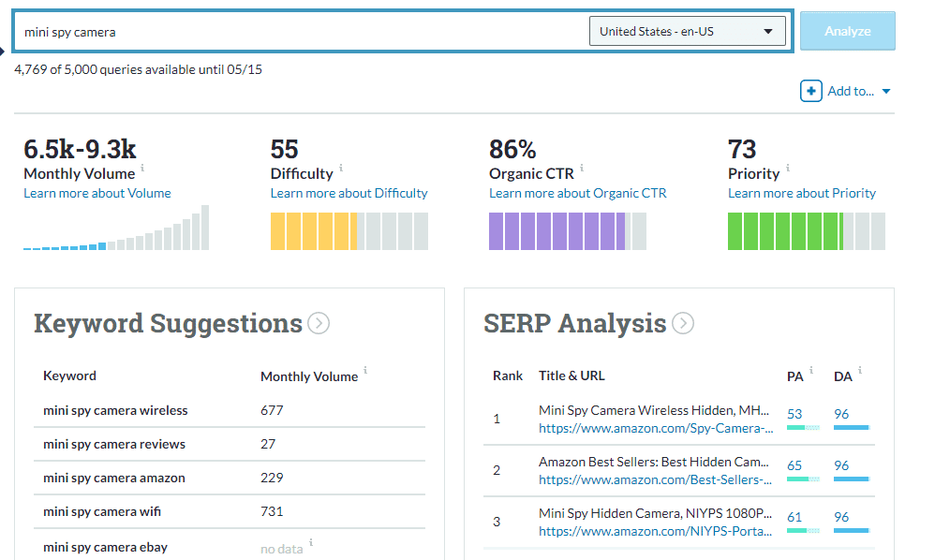Viewport: 935px width, 560px height.
Task: Click the plus icon beside Add to
Action: [x=811, y=91]
